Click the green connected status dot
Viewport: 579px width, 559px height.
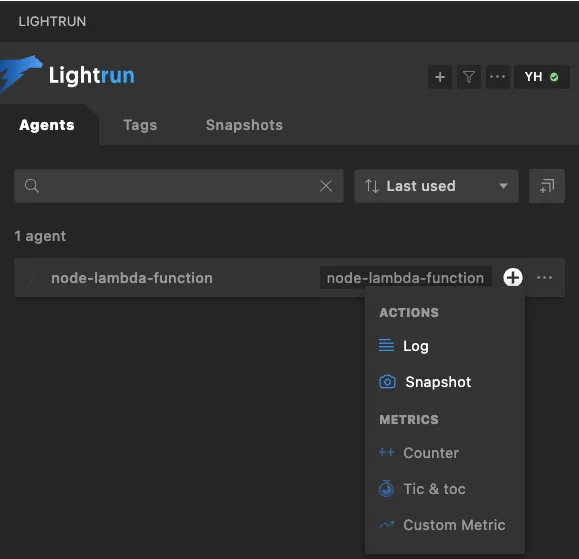point(554,77)
